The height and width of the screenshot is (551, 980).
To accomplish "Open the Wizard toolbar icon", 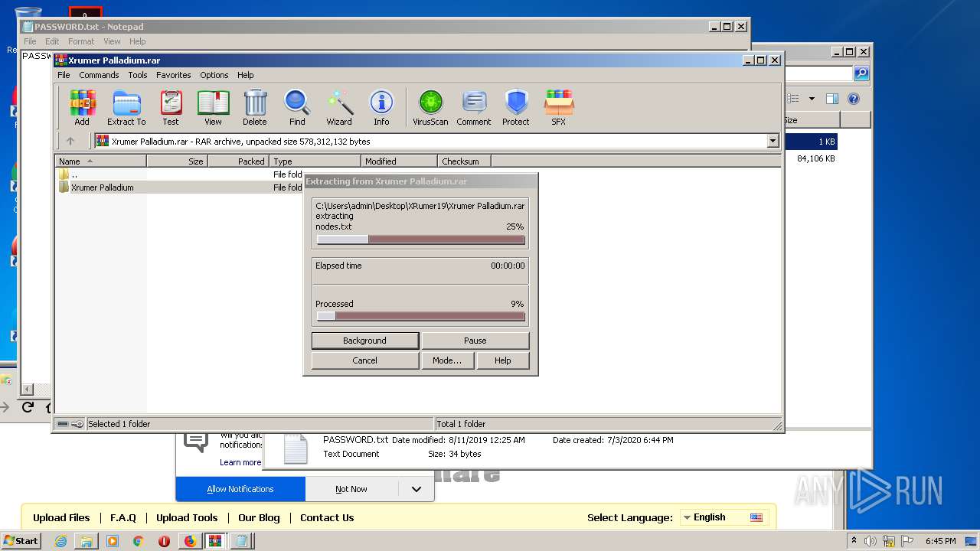I will (x=339, y=107).
